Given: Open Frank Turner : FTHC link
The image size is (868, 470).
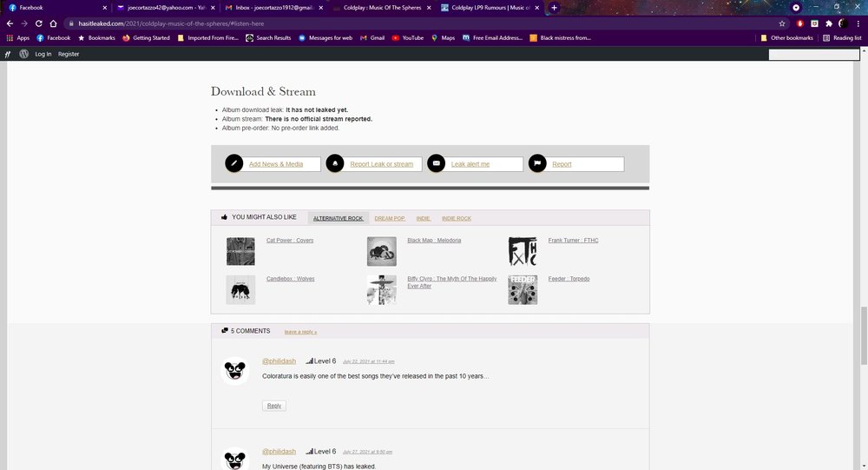Looking at the screenshot, I should [573, 241].
